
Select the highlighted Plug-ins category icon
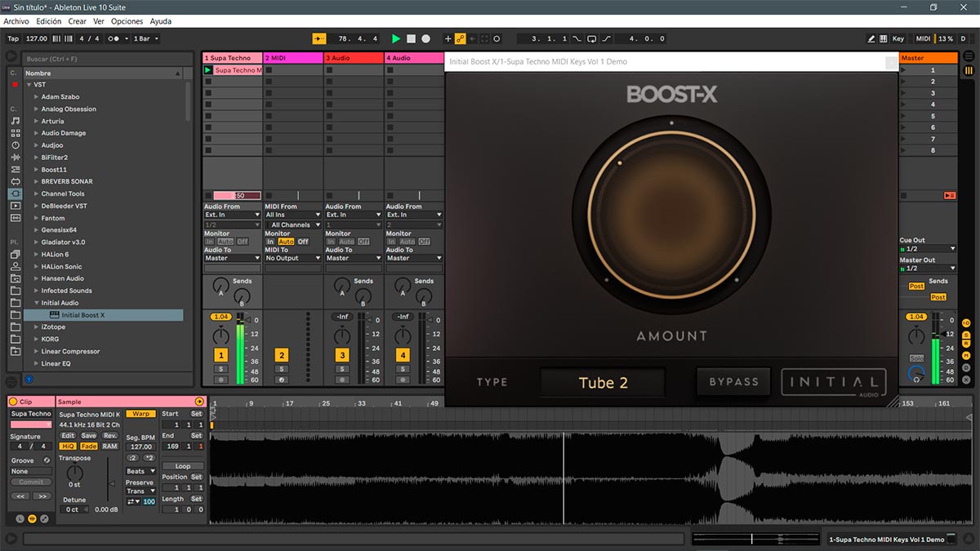coord(15,193)
